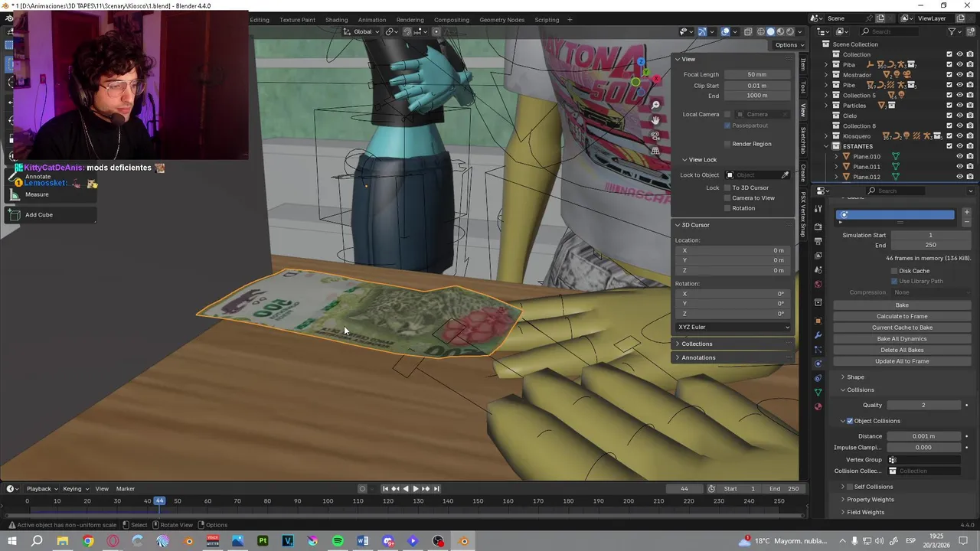The image size is (980, 551).
Task: Select material preview shading
Action: coord(781,31)
